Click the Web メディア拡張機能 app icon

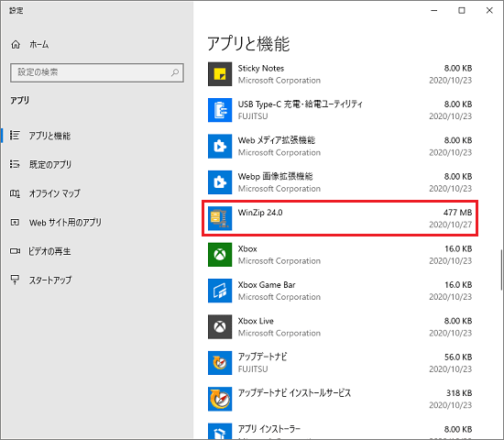click(x=220, y=147)
